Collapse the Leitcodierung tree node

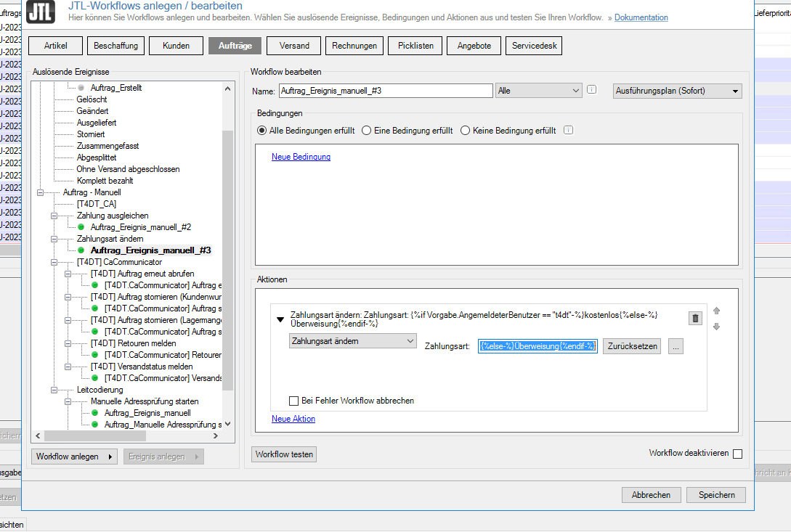[54, 390]
